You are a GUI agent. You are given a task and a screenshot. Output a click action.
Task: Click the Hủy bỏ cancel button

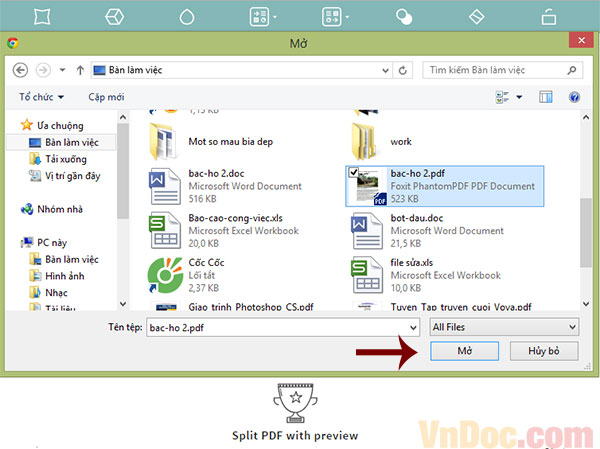[x=544, y=351]
